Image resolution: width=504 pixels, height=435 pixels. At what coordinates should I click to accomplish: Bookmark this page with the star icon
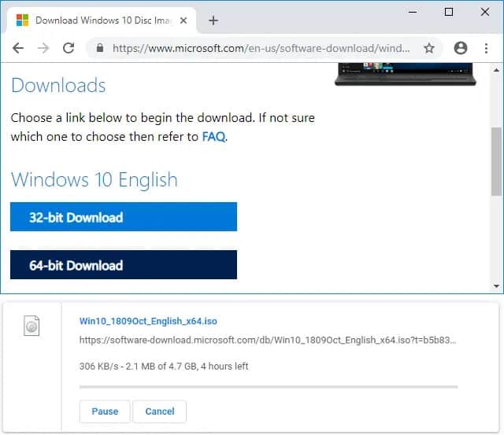click(429, 48)
